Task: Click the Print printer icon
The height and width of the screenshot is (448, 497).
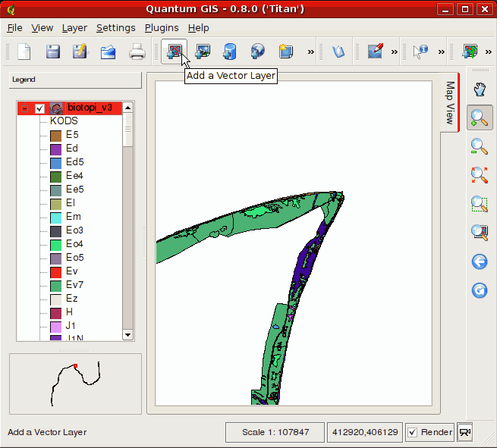Action: point(137,52)
